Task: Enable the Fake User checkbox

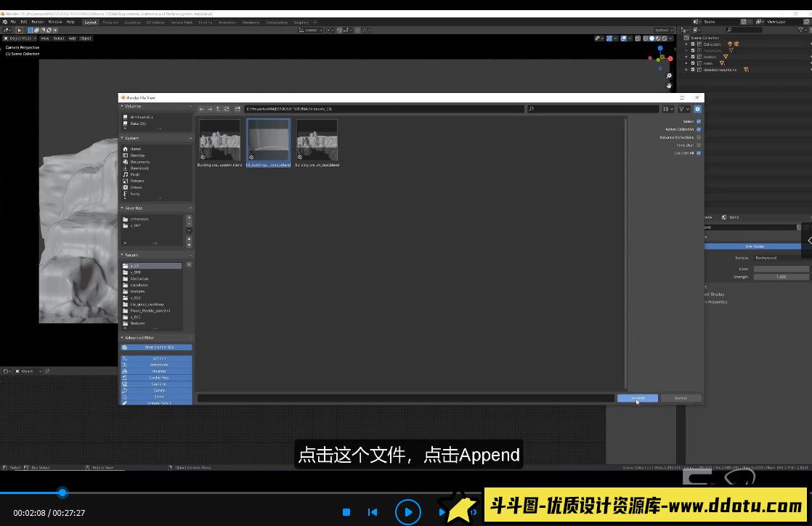Action: (699, 145)
